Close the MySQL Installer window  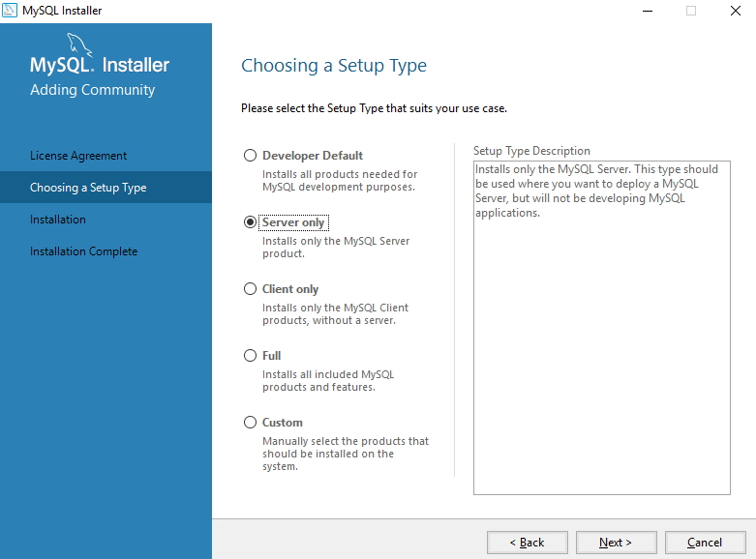(736, 11)
